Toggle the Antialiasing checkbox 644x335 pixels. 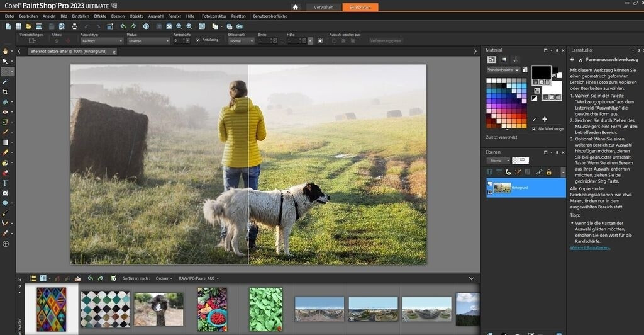(x=198, y=40)
